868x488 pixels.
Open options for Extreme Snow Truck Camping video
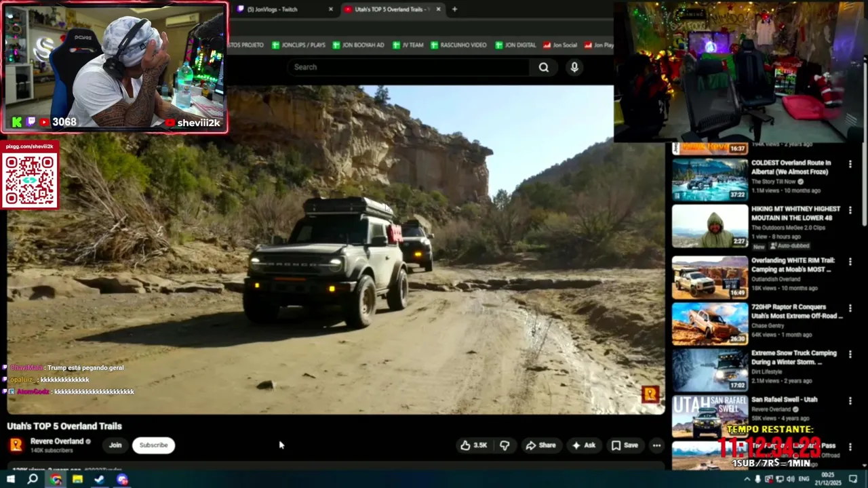click(x=850, y=354)
